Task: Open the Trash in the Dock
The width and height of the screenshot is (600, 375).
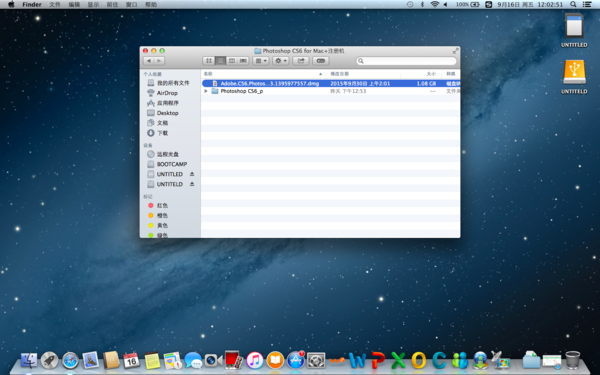Action: [573, 360]
